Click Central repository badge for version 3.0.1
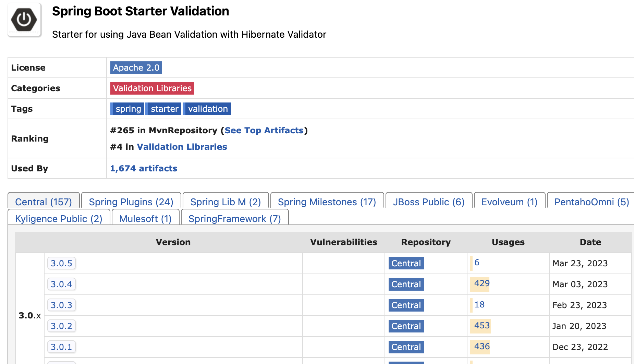 (x=406, y=347)
